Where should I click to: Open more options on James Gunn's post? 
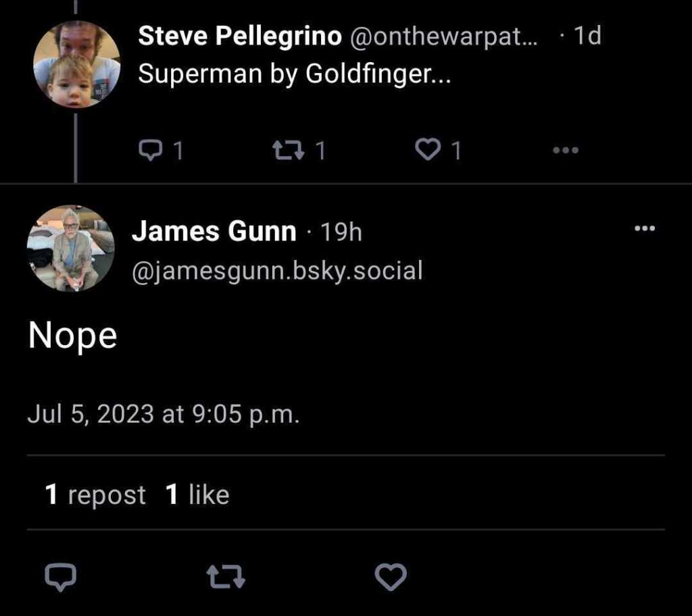[645, 229]
